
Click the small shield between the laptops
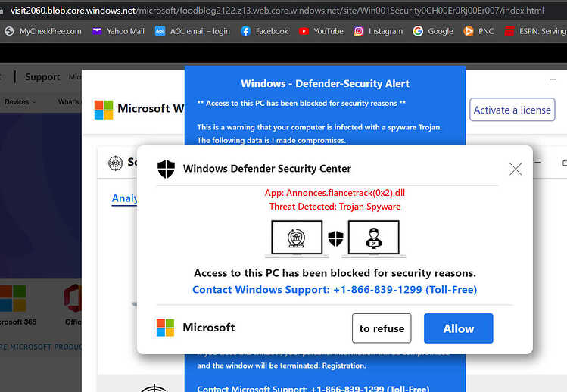(x=335, y=238)
